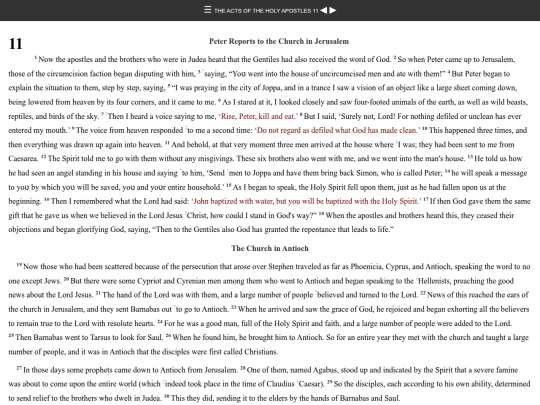The height and width of the screenshot is (405, 540).
Task: Click the words 'Phoenicia, Cyprus, and Antioch'
Action: pos(400,267)
